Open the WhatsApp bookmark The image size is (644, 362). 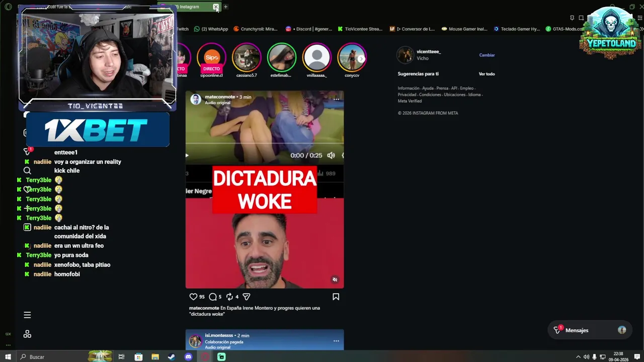(x=211, y=29)
